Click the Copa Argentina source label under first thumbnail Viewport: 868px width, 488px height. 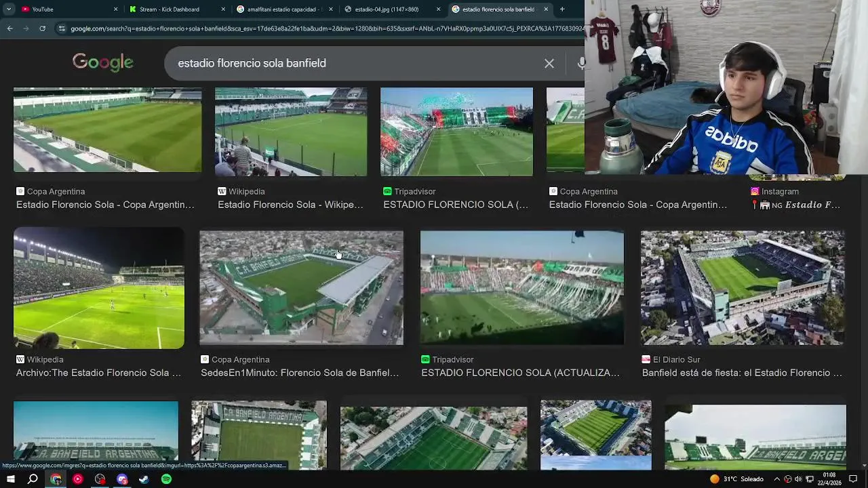point(56,192)
